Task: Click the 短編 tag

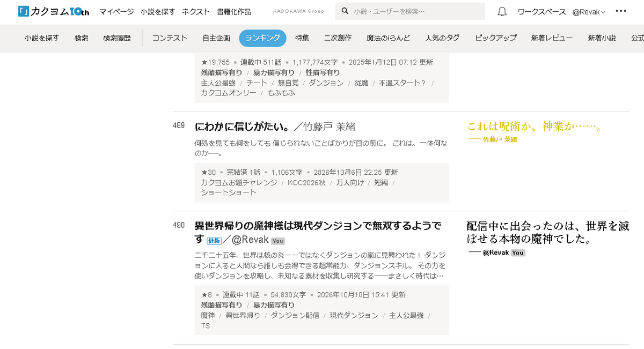Action: tap(381, 182)
